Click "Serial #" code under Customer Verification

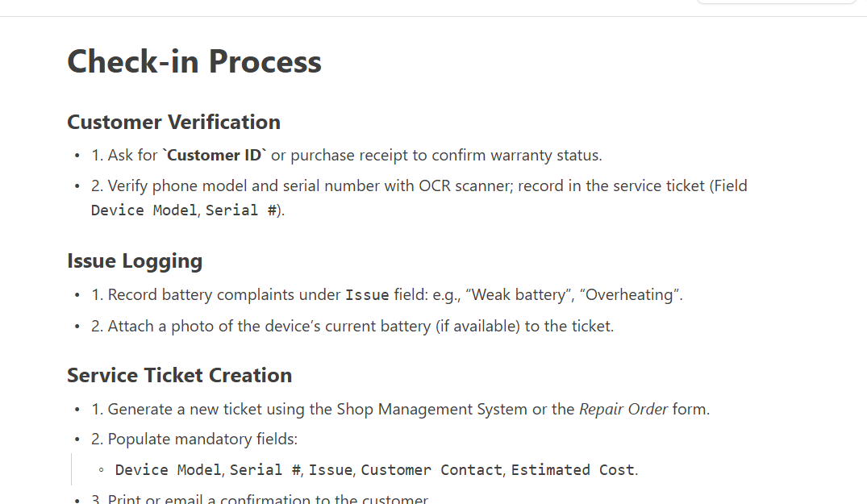pyautogui.click(x=241, y=210)
